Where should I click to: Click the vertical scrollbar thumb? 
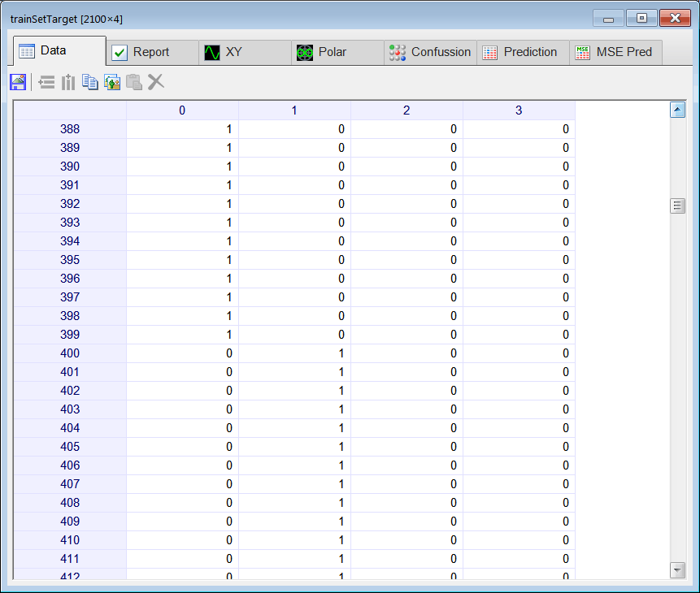[678, 206]
